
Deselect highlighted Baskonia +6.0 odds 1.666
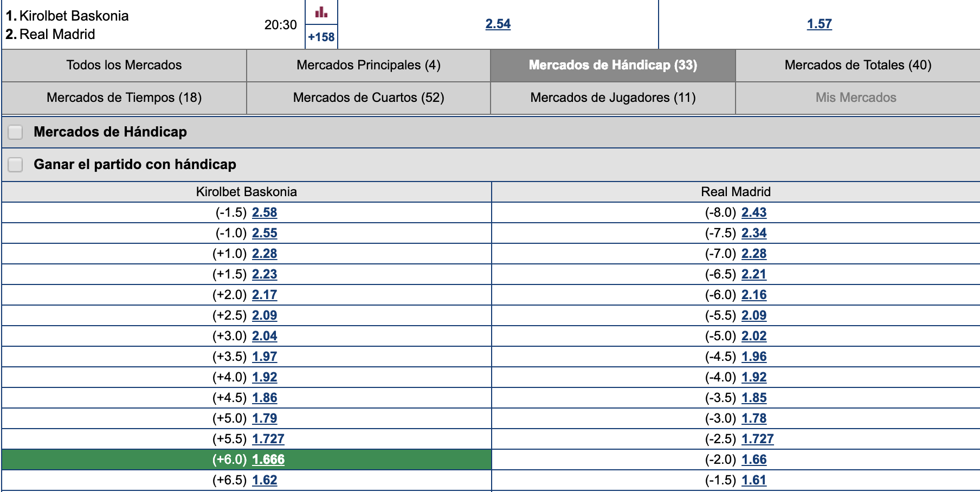click(268, 459)
